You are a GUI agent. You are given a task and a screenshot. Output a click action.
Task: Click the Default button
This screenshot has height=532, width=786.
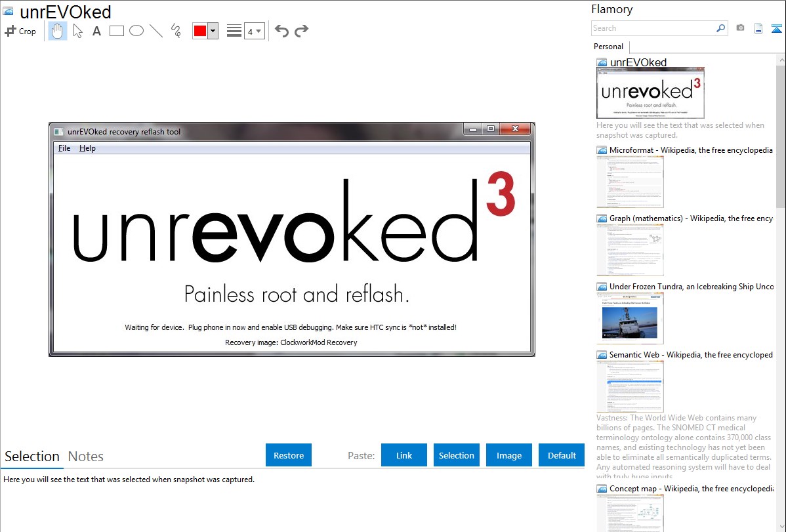click(562, 455)
